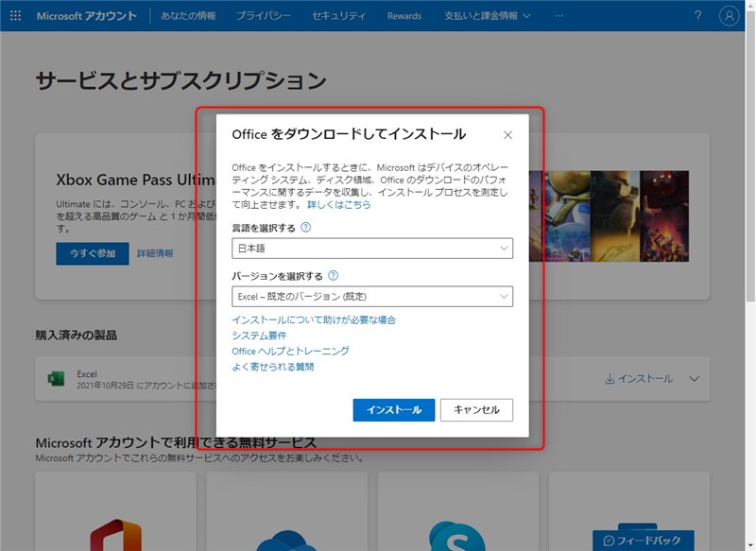Open the more options ellipsis menu
This screenshot has height=551, width=756.
click(x=558, y=16)
